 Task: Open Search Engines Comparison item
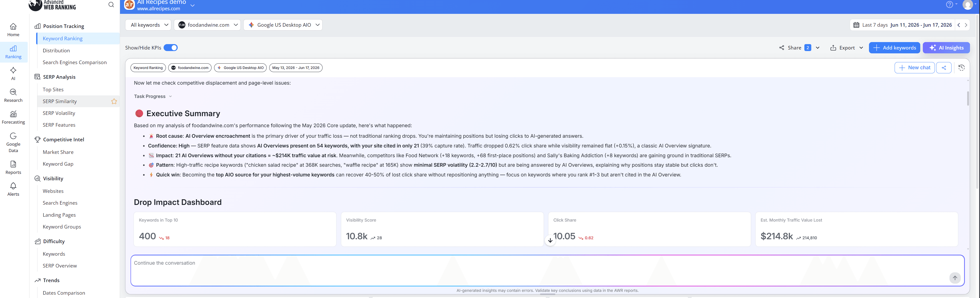pyautogui.click(x=75, y=62)
